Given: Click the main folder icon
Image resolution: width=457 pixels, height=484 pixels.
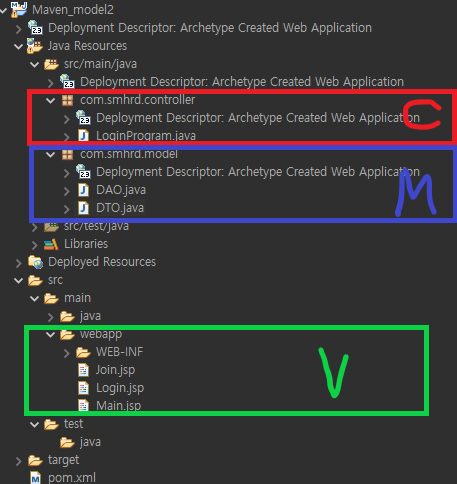Looking at the screenshot, I should point(51,298).
